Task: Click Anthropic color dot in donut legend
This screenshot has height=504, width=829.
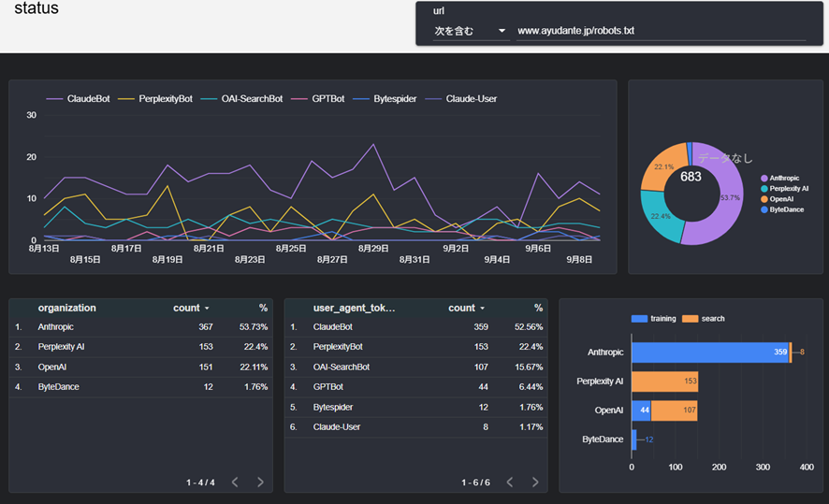Action: point(764,178)
